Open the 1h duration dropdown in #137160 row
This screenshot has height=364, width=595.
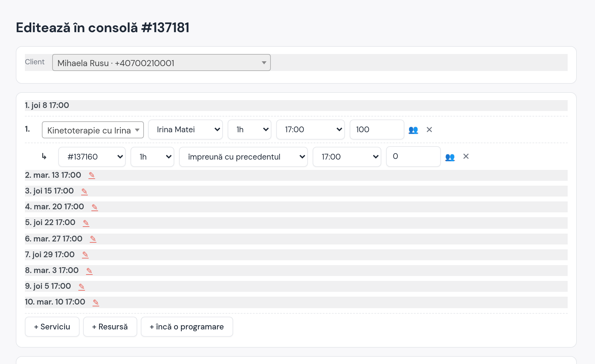152,157
